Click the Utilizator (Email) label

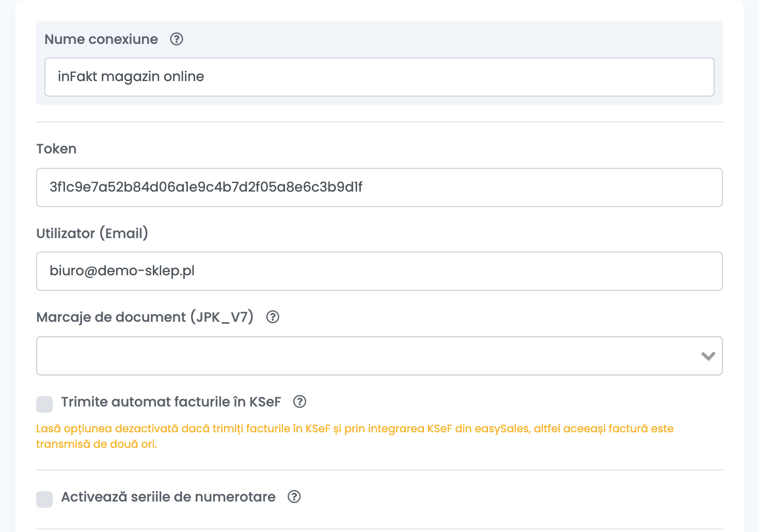(x=92, y=233)
